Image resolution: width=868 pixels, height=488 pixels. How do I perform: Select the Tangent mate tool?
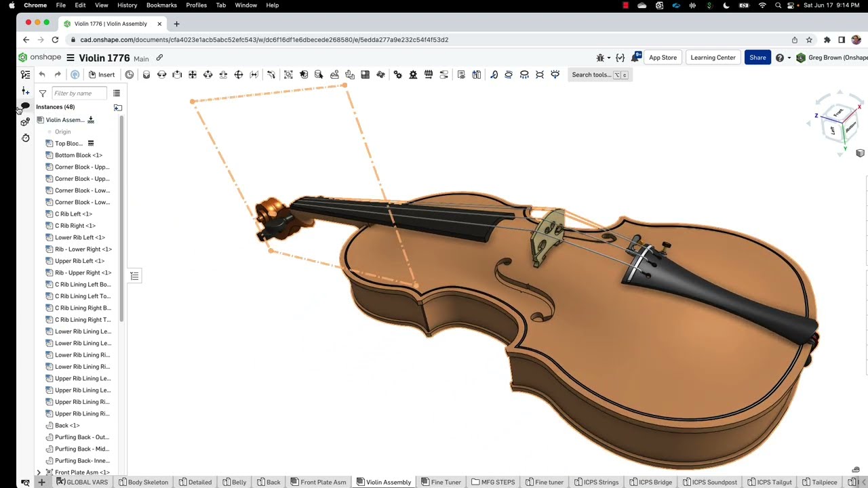point(271,75)
